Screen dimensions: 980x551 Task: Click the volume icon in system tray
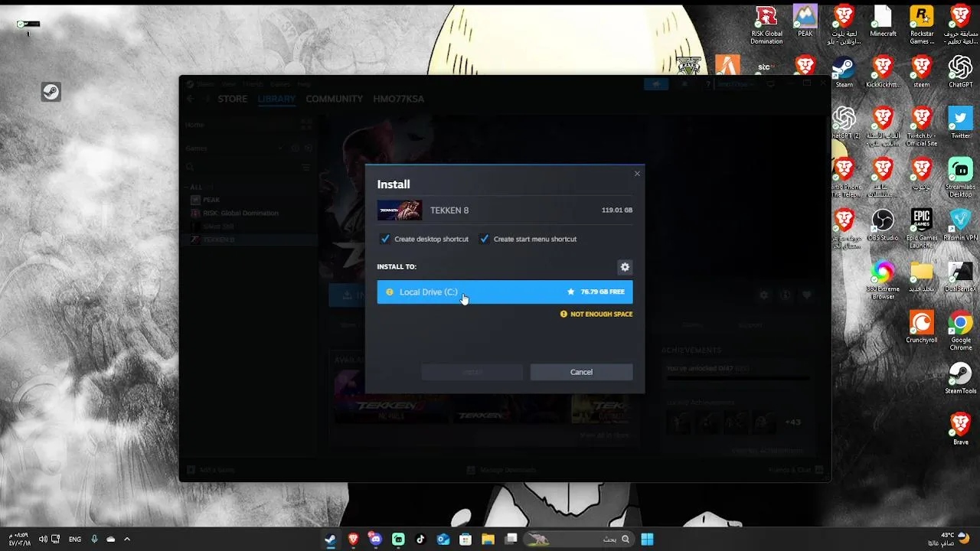[43, 539]
